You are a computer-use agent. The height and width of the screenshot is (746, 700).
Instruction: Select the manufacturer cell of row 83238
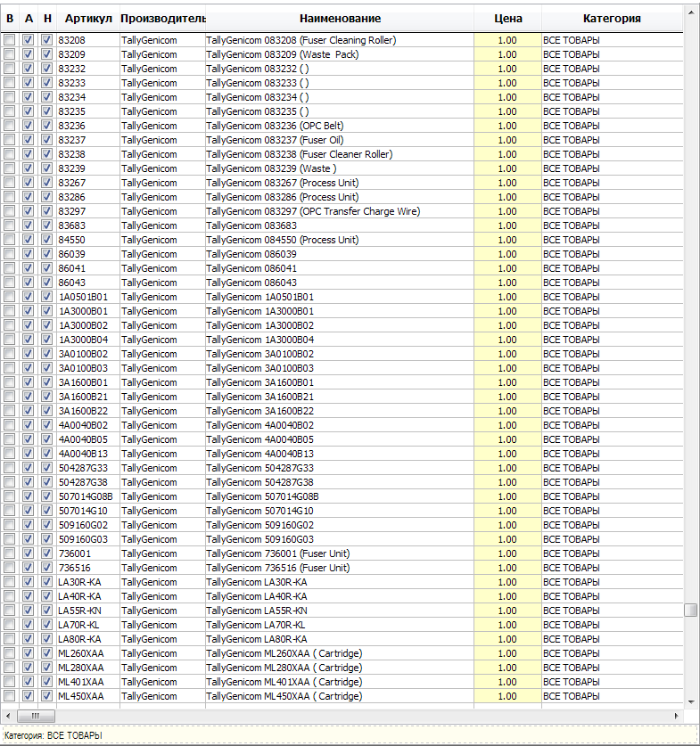point(163,154)
